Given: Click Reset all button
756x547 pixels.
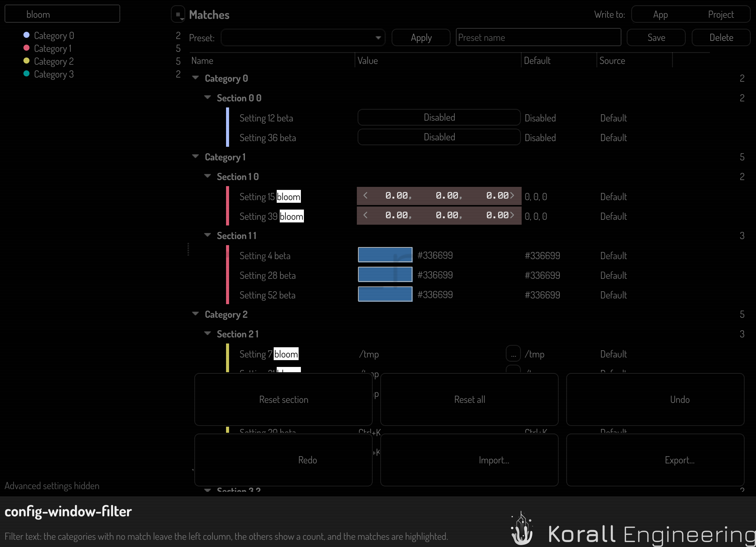Looking at the screenshot, I should [469, 399].
